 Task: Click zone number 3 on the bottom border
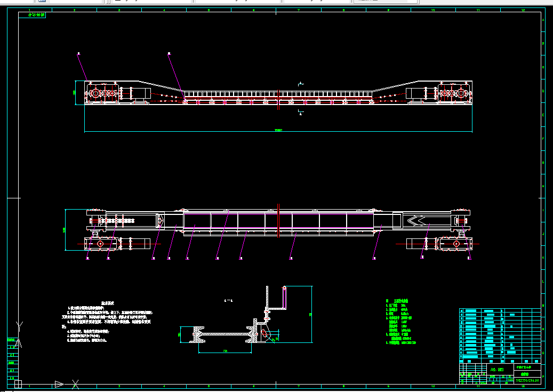(119, 386)
